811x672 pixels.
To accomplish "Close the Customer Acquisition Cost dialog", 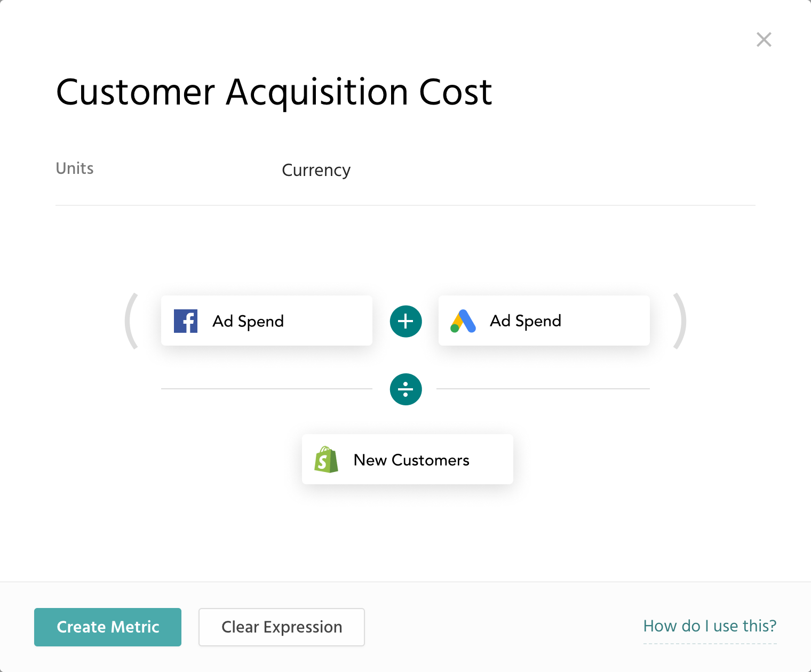I will point(764,39).
